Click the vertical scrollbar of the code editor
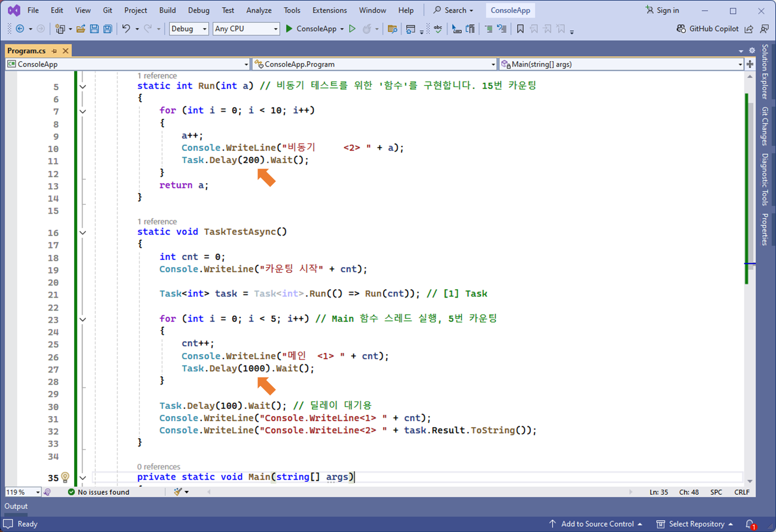Image resolution: width=776 pixels, height=532 pixels. click(750, 279)
